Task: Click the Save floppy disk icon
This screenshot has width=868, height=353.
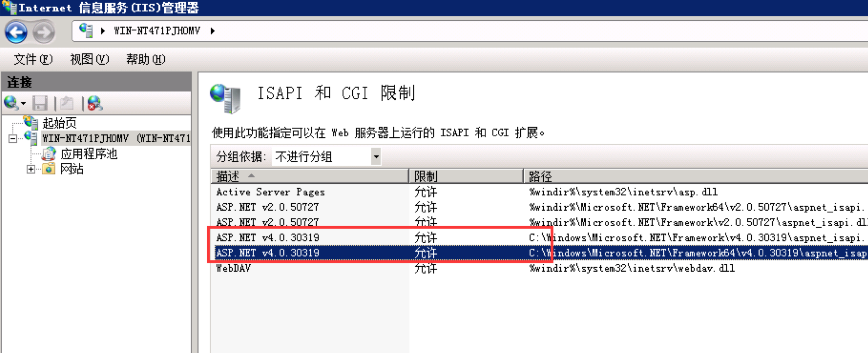Action: coord(40,104)
